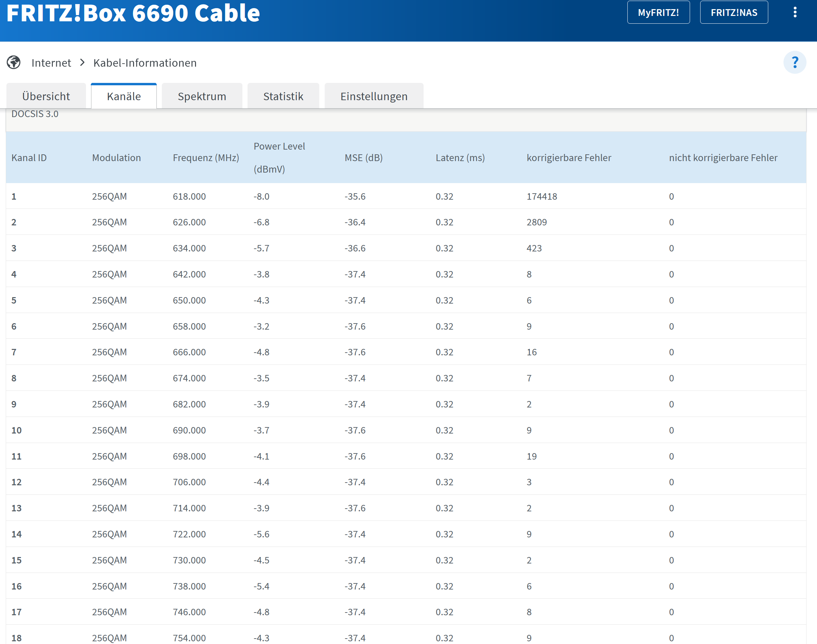Click the frequency 698.000 cell
Screen dimensions: 817x644
(189, 456)
